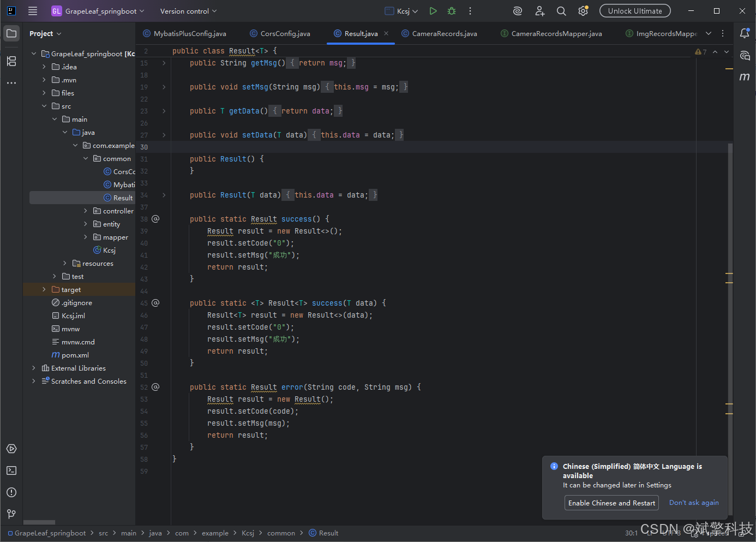This screenshot has height=542, width=756.
Task: Open Search Everywhere magnifier
Action: coord(561,11)
